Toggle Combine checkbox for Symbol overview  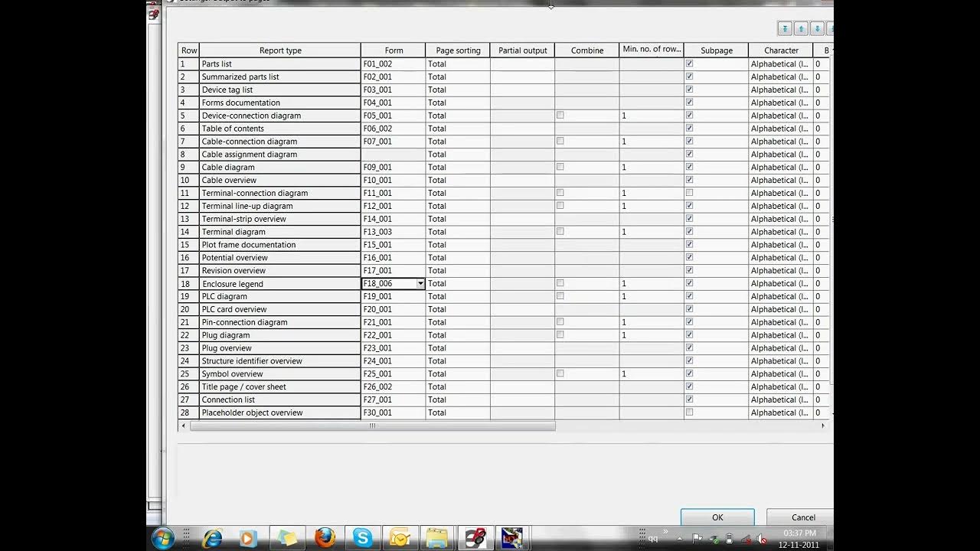pyautogui.click(x=560, y=373)
